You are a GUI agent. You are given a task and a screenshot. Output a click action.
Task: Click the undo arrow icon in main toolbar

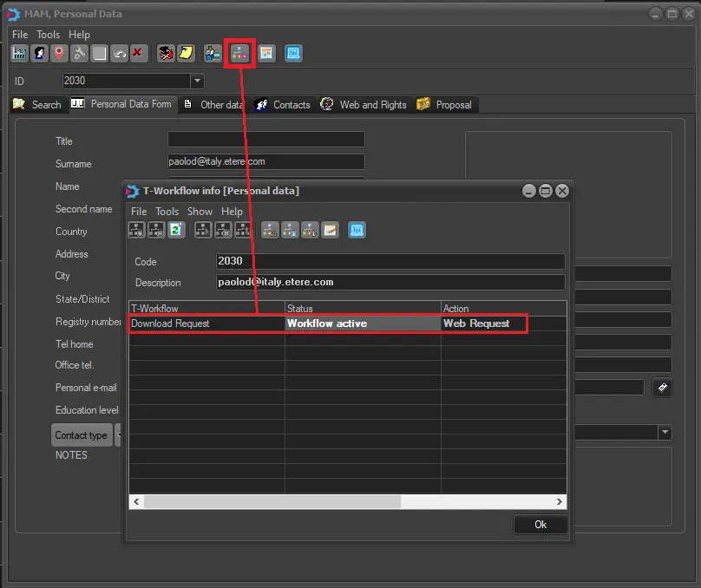point(119,54)
